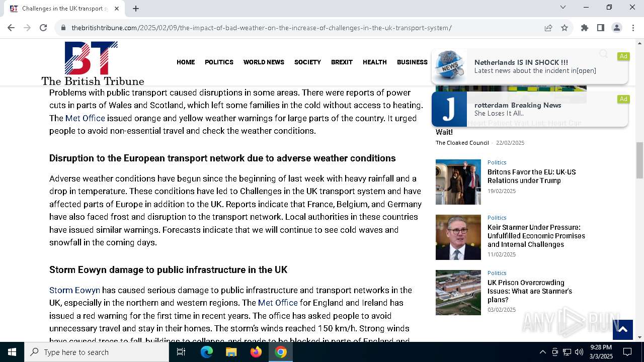644x362 pixels.
Task: Open the rotterdam Breaking News ad
Action: 529,109
